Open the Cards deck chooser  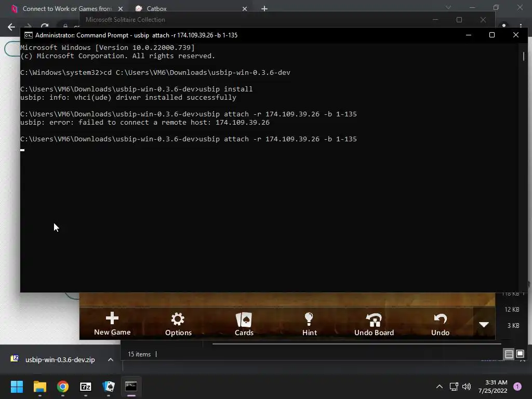[244, 324]
